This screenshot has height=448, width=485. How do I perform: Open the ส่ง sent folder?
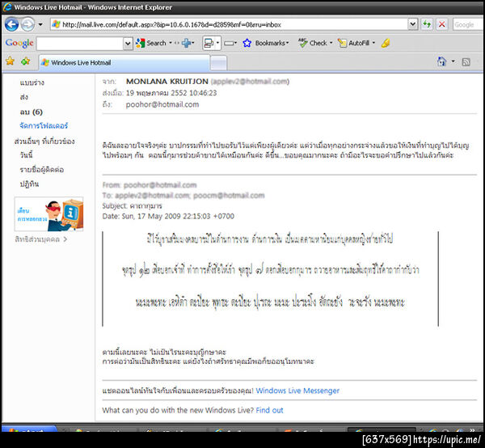click(23, 97)
